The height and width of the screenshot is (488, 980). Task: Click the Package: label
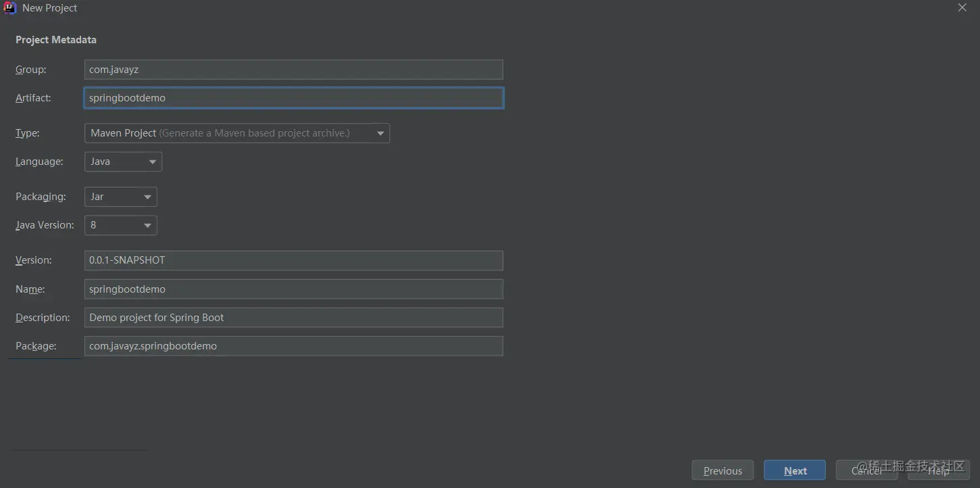coord(36,346)
